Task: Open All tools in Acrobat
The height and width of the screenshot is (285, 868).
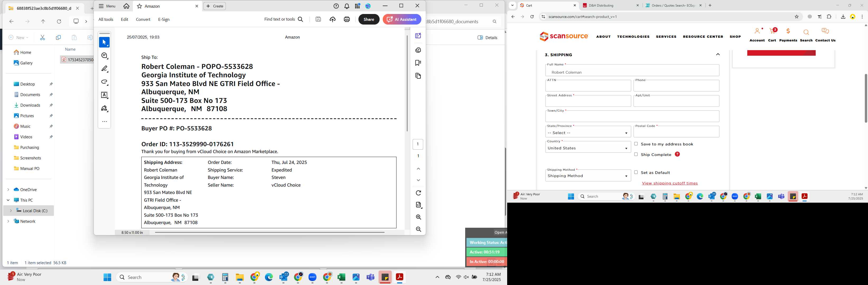Action: (105, 20)
